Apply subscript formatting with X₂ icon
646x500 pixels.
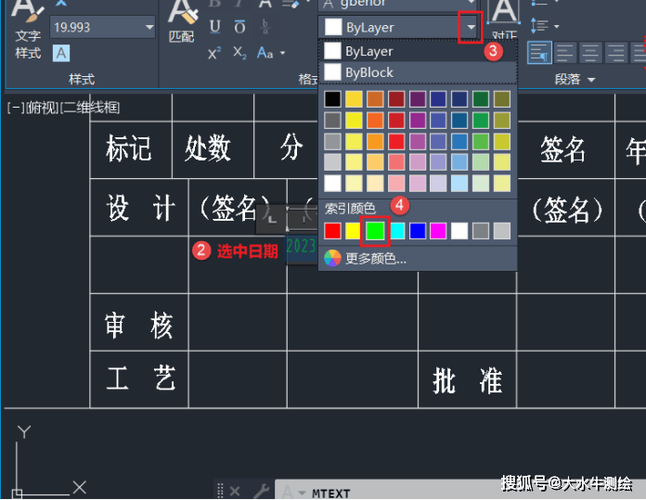tap(240, 52)
